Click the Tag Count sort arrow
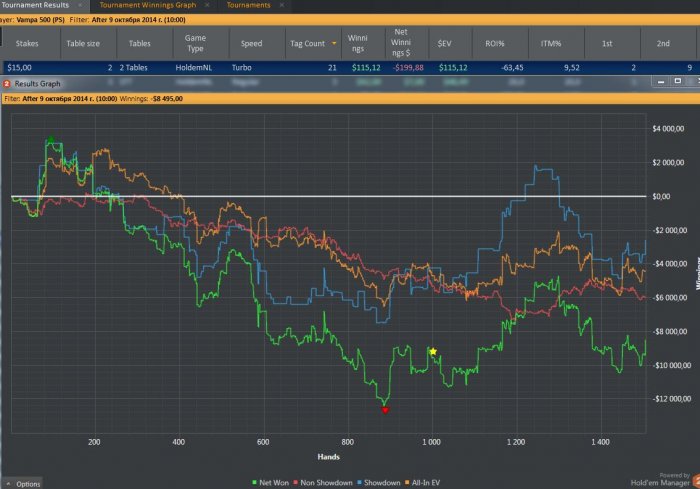Image resolution: width=700 pixels, height=489 pixels. pyautogui.click(x=334, y=43)
